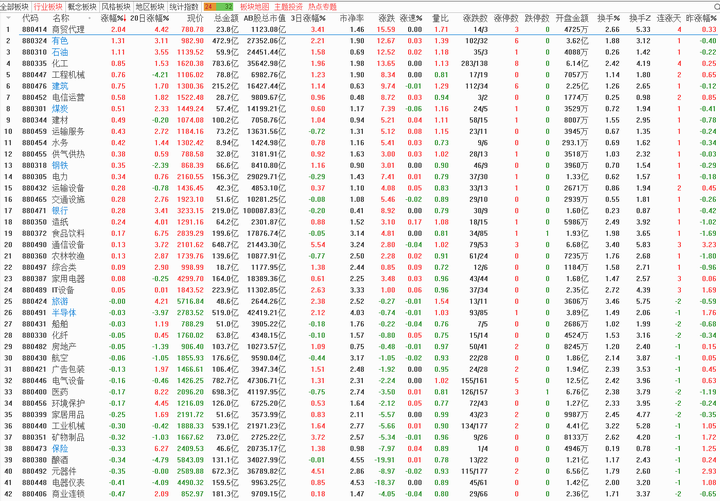Open the 半导体 sector
This screenshot has width=720, height=501.
pyautogui.click(x=64, y=313)
